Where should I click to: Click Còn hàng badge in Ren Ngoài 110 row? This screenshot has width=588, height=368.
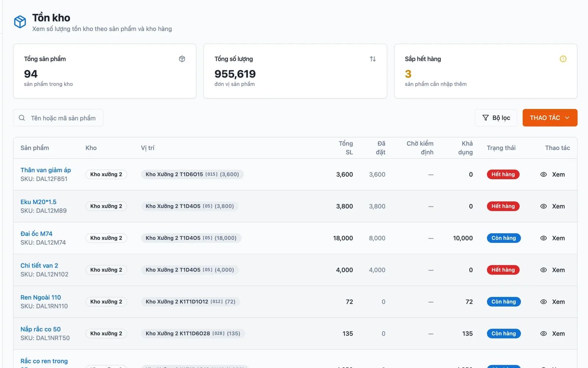504,302
